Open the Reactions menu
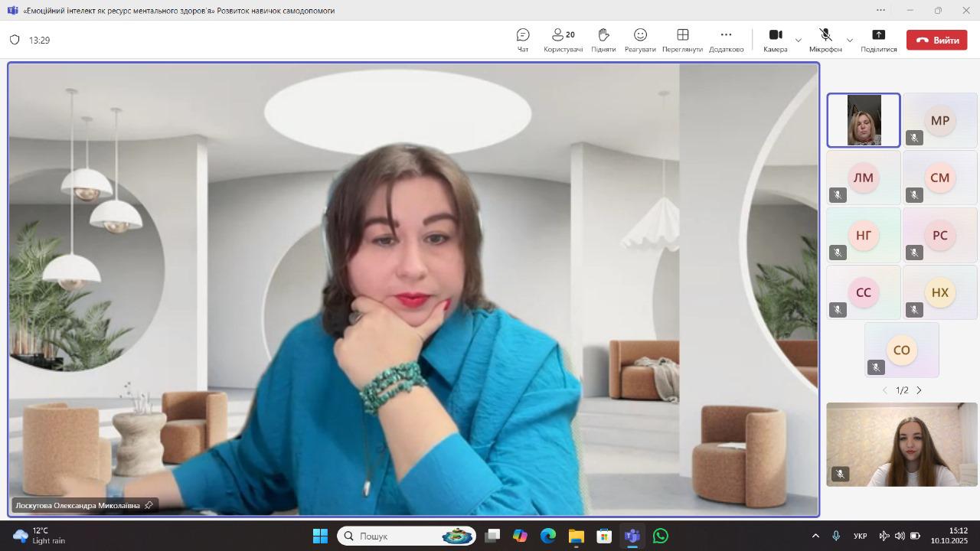 [640, 40]
